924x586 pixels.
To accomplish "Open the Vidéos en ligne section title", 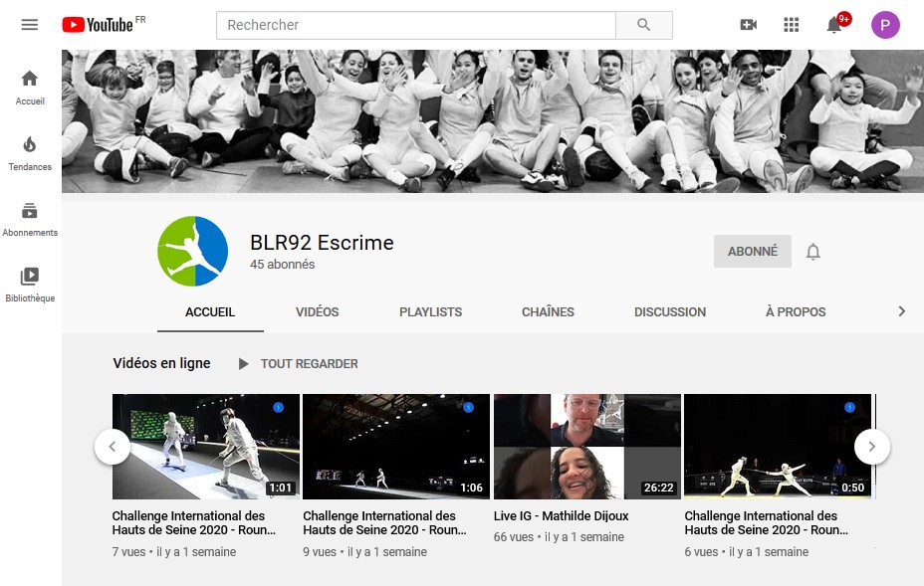I will coord(161,363).
